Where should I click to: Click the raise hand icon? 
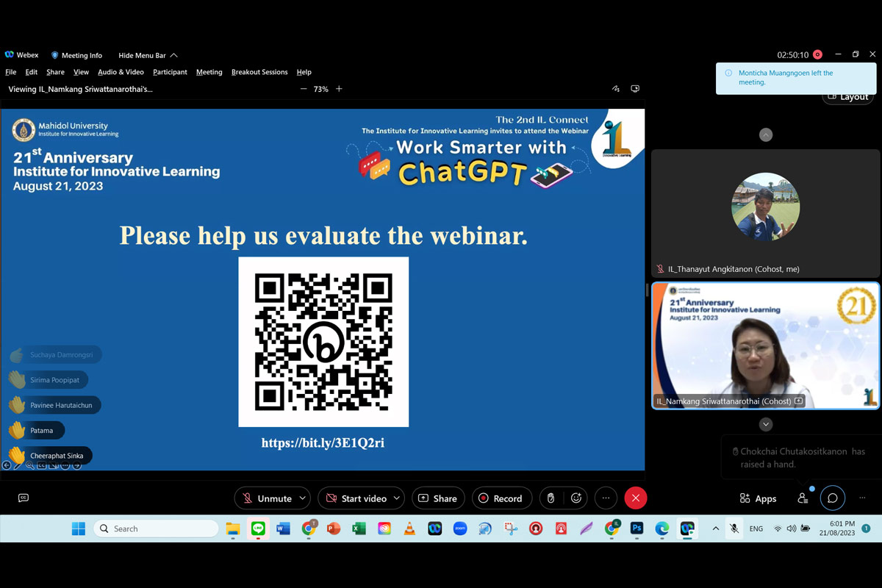[551, 498]
